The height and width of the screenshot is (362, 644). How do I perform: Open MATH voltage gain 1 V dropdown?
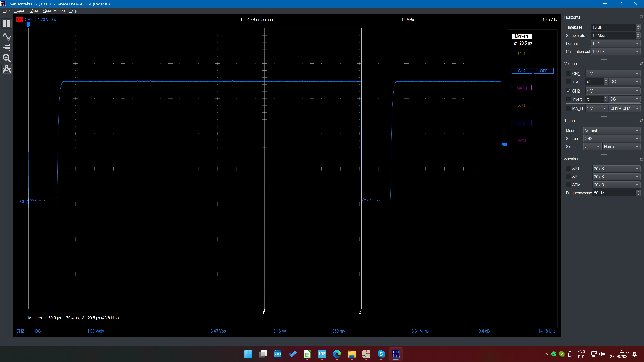pyautogui.click(x=597, y=108)
